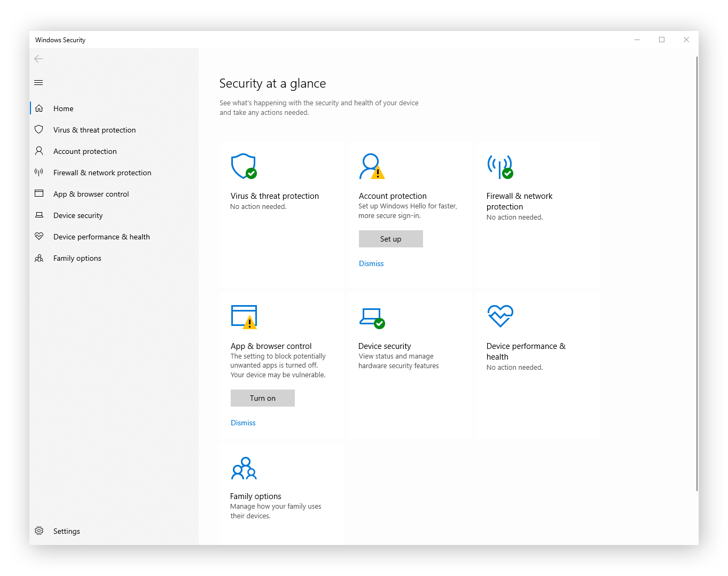728x576 pixels.
Task: Click the Family options tile title
Action: [255, 496]
